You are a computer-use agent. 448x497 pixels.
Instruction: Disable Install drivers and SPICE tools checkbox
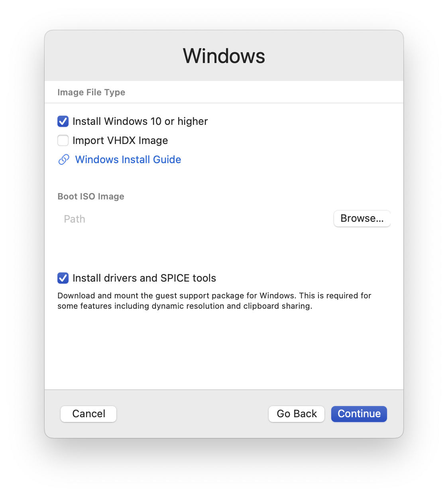click(x=63, y=278)
